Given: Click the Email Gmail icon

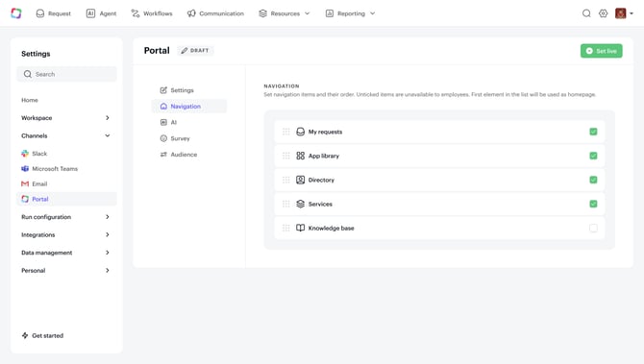Looking at the screenshot, I should click(x=25, y=183).
